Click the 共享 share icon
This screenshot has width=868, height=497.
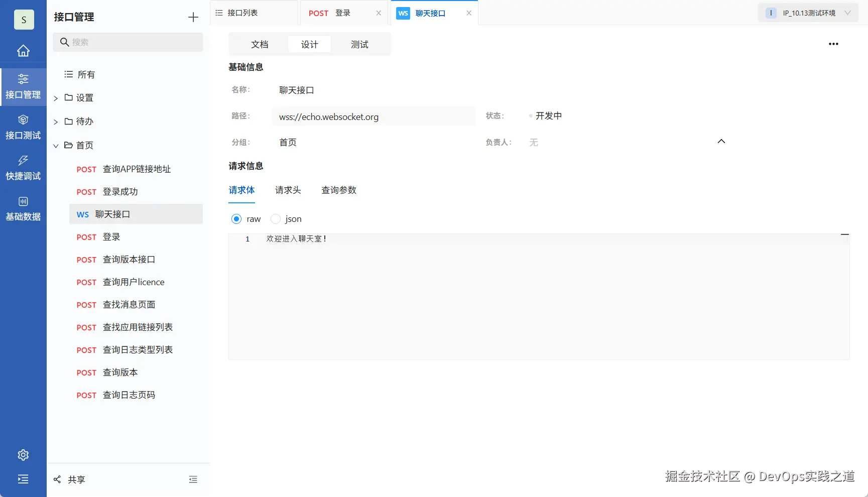(57, 479)
